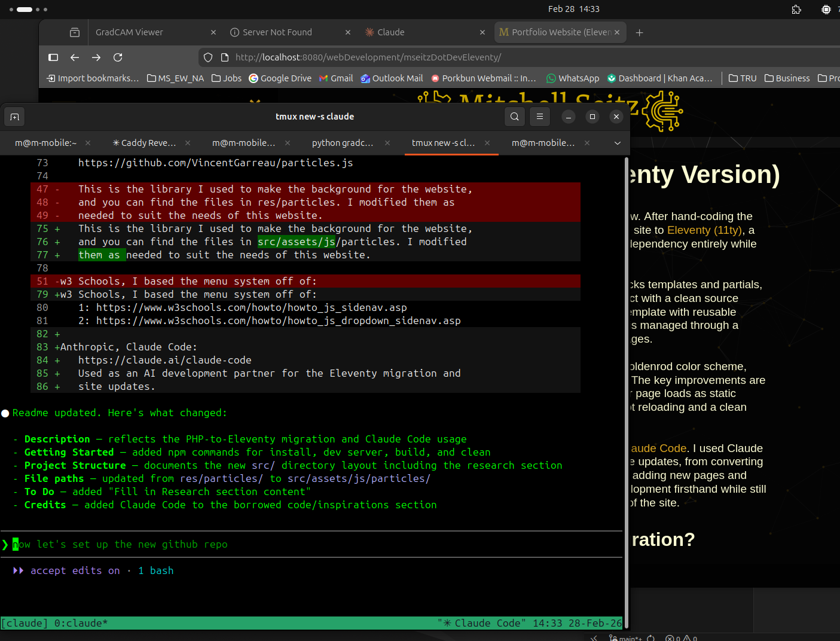This screenshot has height=641, width=840.
Task: Toggle the browser sidebar icon
Action: [x=53, y=57]
